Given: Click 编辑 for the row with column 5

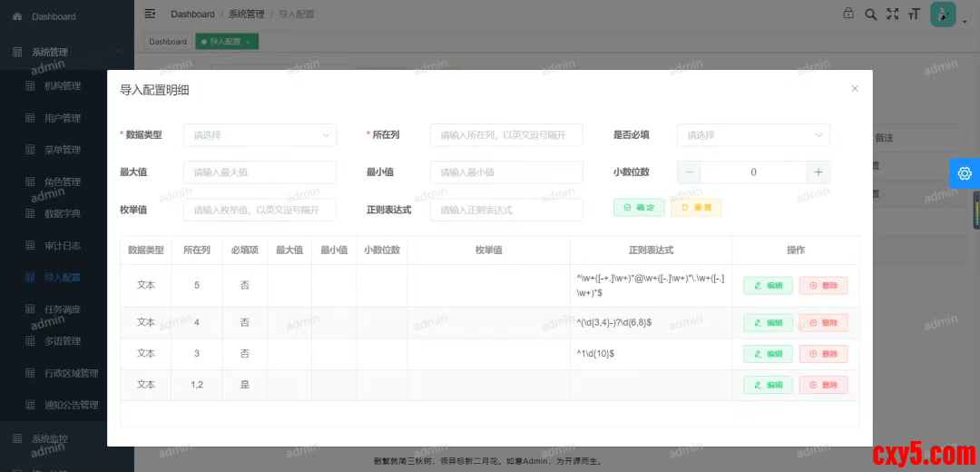Looking at the screenshot, I should pyautogui.click(x=768, y=285).
